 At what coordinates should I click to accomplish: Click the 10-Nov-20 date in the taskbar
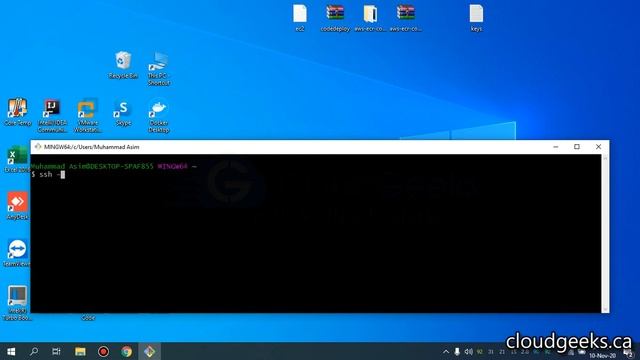click(602, 356)
